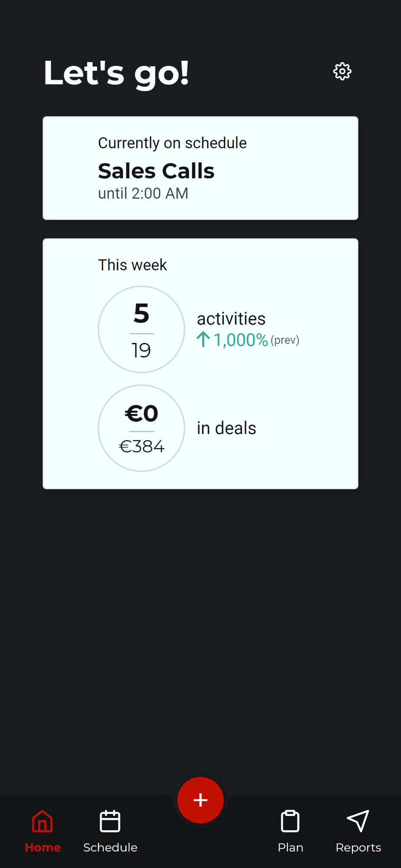Click the green up arrow trend icon
The width and height of the screenshot is (401, 868).
[x=203, y=339]
